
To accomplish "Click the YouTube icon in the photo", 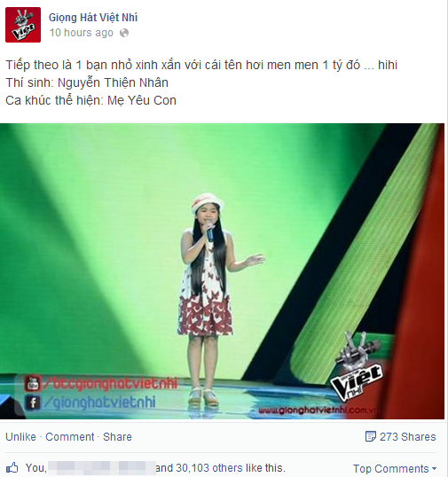I will coord(33,384).
